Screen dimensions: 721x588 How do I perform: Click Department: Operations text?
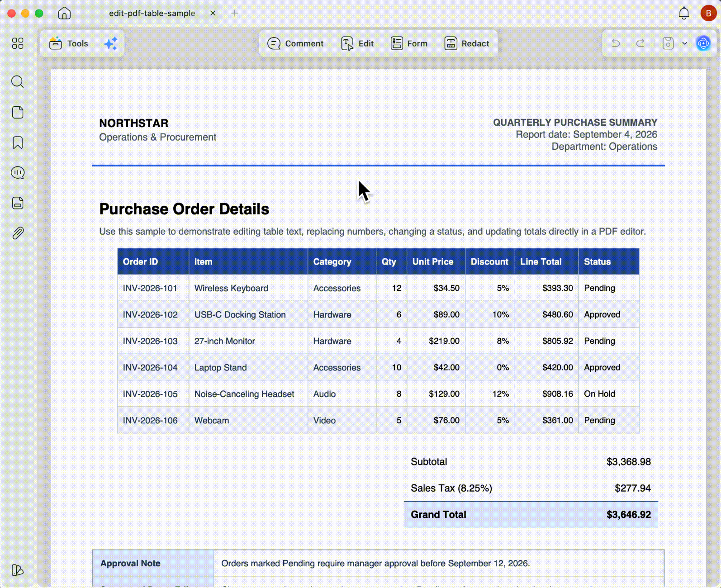point(604,147)
